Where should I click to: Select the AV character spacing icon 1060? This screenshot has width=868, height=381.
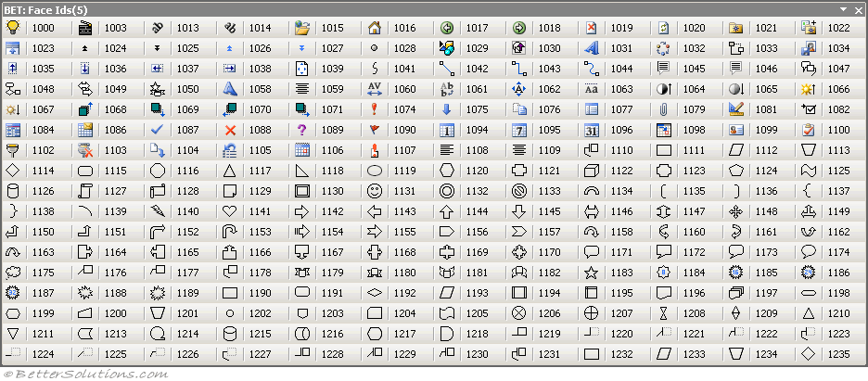(x=375, y=88)
